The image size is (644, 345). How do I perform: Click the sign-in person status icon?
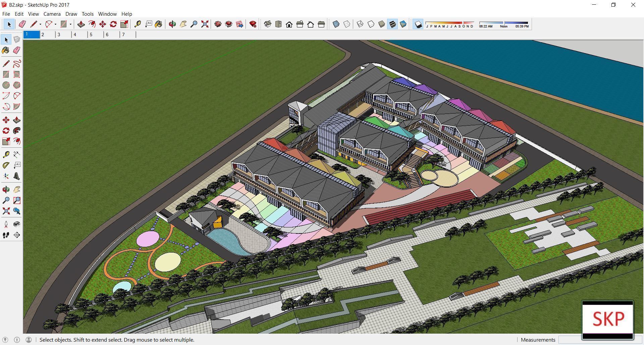pos(29,340)
